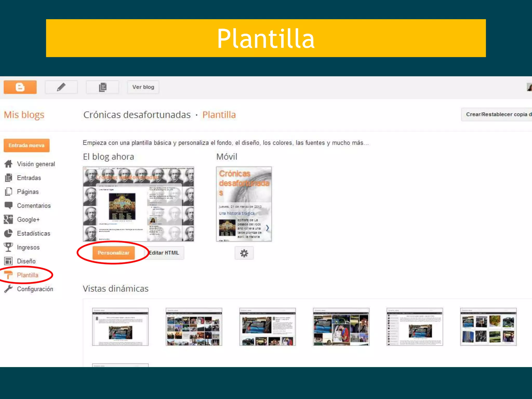Select the fifth dynamic view thumbnail with left sidebar list
Screen dimensions: 532x399
pos(415,327)
